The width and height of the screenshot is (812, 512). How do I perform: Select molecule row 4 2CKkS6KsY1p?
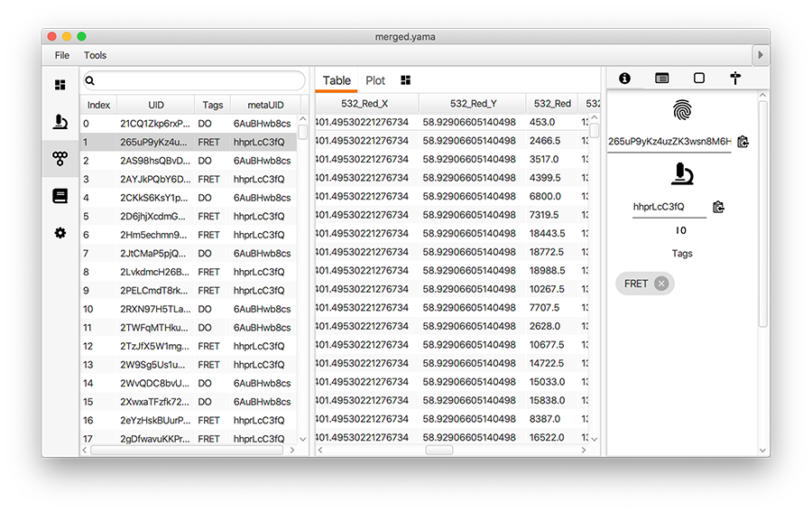[189, 198]
